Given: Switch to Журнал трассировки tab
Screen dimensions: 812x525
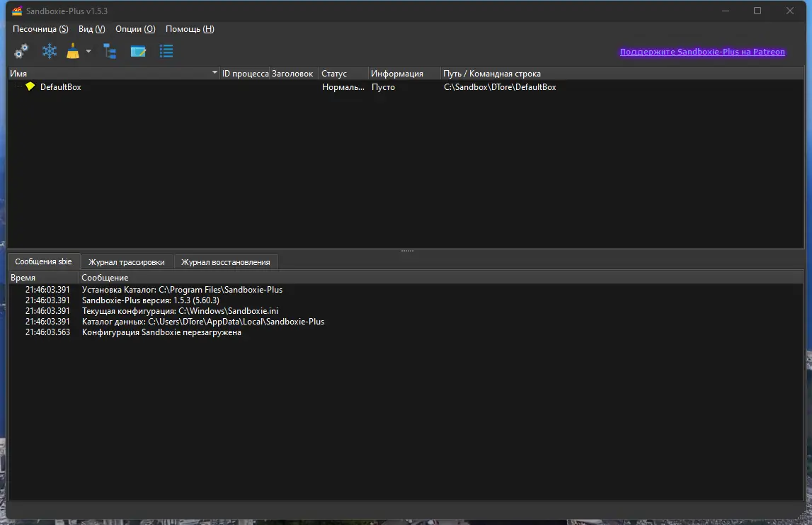Looking at the screenshot, I should (x=126, y=262).
